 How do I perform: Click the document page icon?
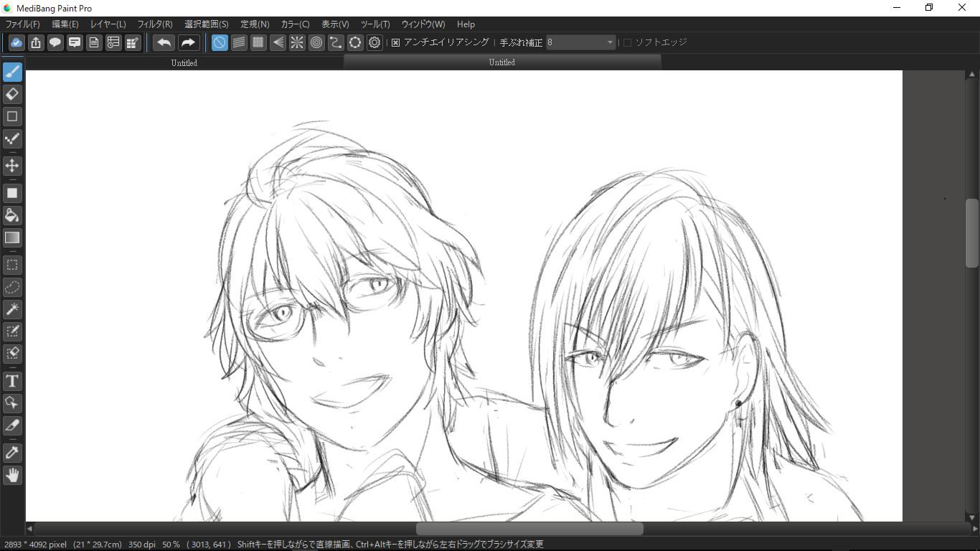pos(94,42)
